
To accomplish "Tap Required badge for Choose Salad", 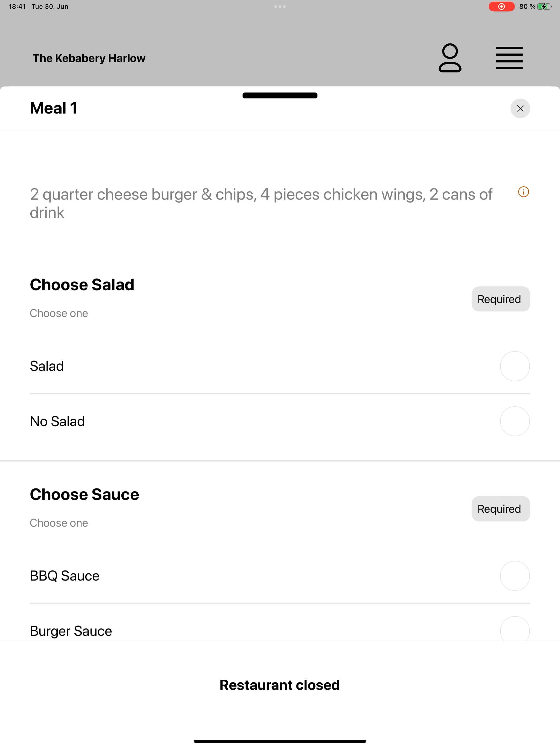I will click(x=501, y=299).
